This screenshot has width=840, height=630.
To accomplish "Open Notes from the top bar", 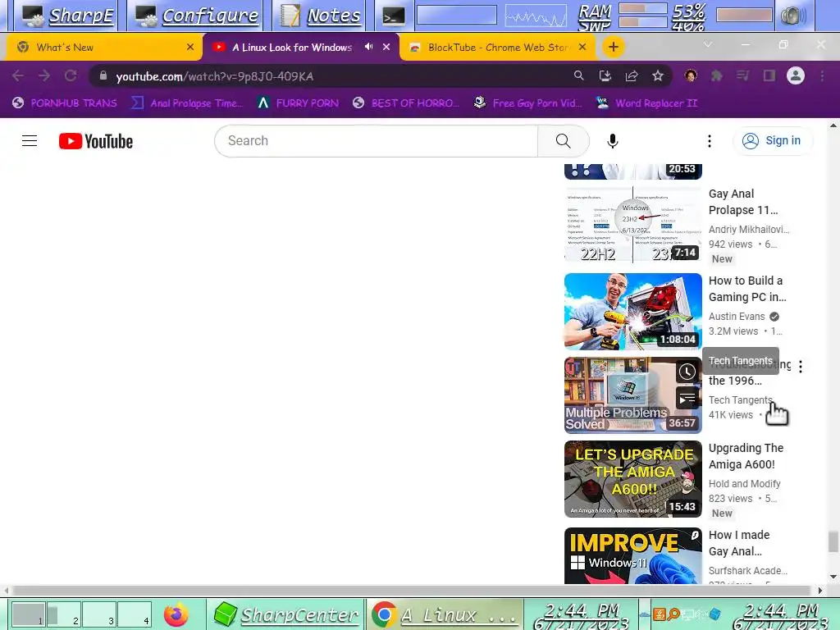I will [321, 16].
